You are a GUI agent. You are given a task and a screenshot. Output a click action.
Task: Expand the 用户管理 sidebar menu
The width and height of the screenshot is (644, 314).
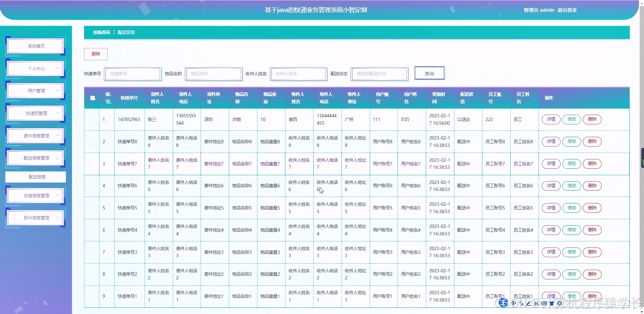pyautogui.click(x=36, y=91)
